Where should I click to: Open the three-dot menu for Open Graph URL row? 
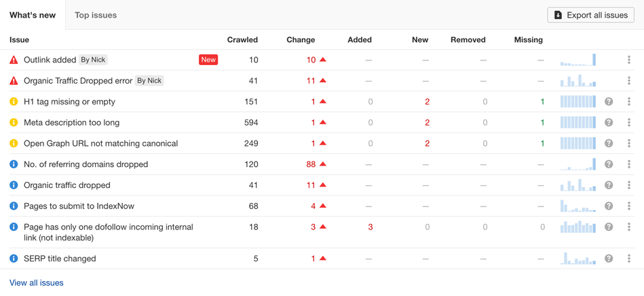pyautogui.click(x=629, y=143)
